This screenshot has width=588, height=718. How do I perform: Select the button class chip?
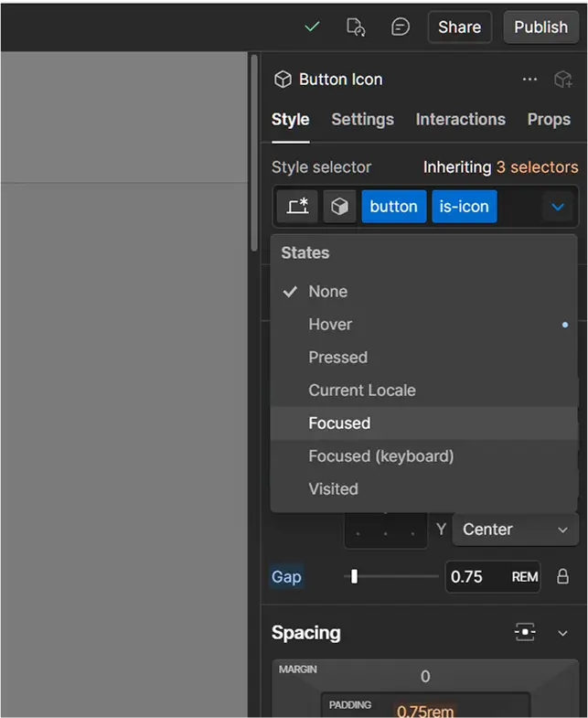394,207
